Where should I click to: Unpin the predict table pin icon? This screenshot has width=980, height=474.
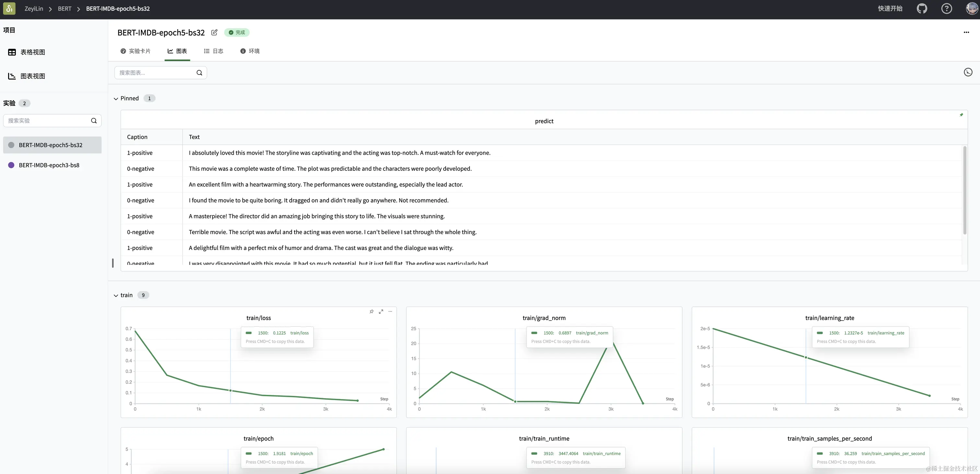[x=961, y=114]
